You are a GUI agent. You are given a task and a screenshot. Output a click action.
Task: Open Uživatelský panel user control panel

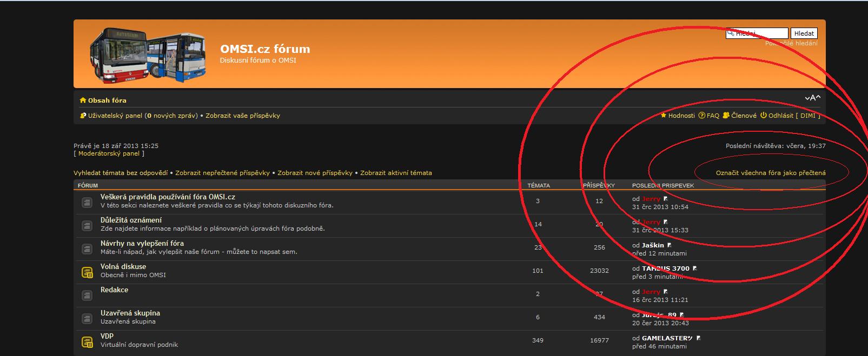tap(115, 116)
